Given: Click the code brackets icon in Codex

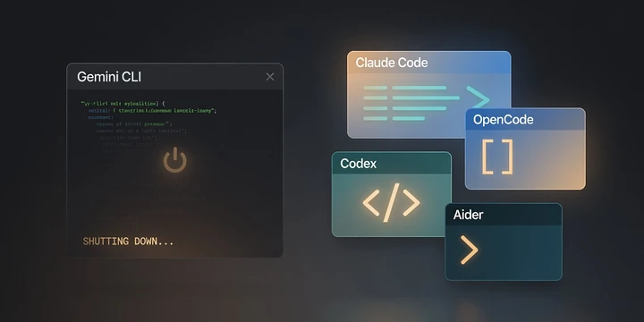Looking at the screenshot, I should click(391, 202).
